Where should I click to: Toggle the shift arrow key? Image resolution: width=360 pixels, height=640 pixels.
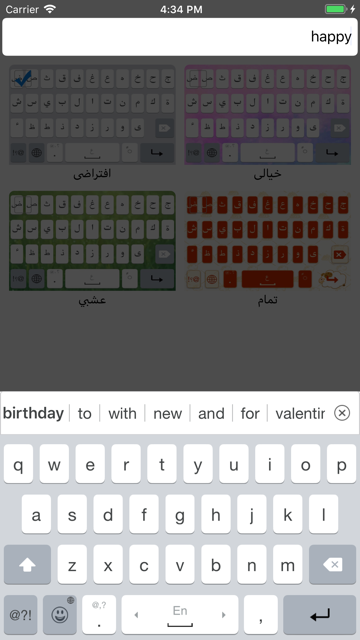pyautogui.click(x=27, y=564)
